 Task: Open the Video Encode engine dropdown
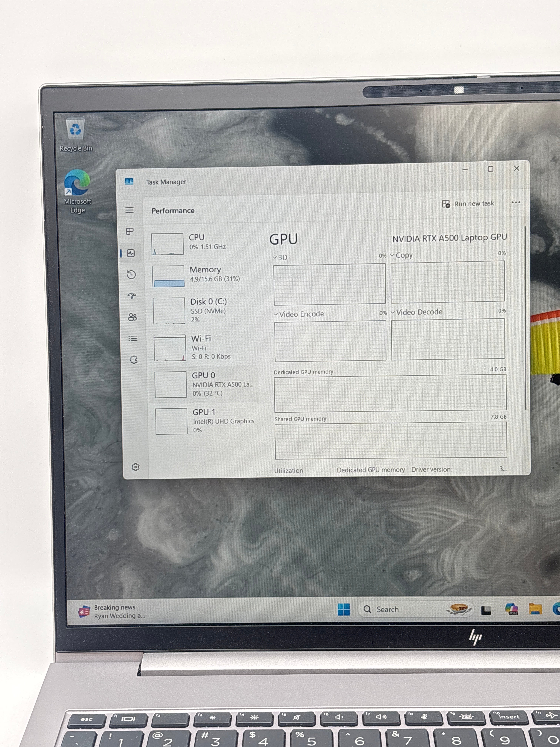(x=299, y=314)
